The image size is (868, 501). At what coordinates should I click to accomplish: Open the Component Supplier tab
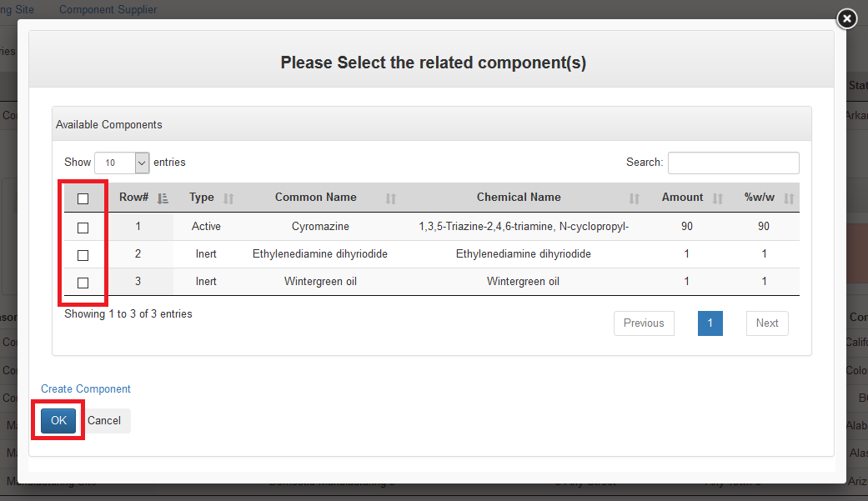coord(108,10)
